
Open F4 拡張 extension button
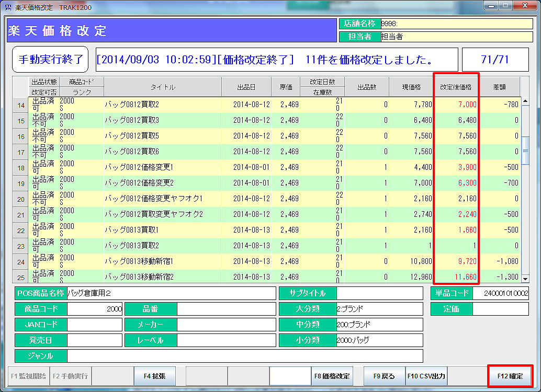154,376
